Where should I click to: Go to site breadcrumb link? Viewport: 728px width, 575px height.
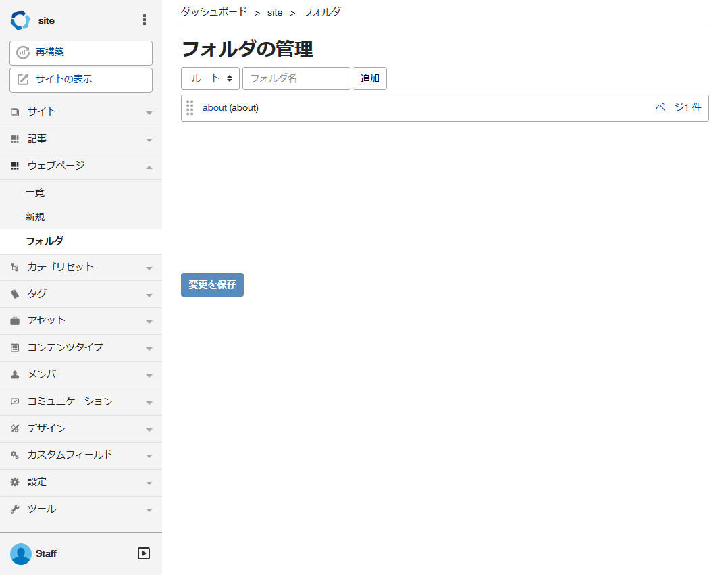[275, 13]
